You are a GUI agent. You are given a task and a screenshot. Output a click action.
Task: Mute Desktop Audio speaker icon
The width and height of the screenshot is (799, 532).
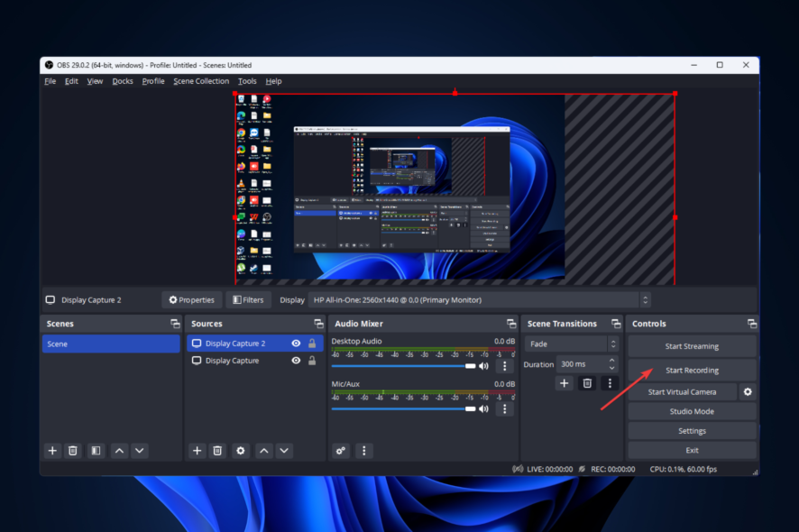click(x=484, y=366)
